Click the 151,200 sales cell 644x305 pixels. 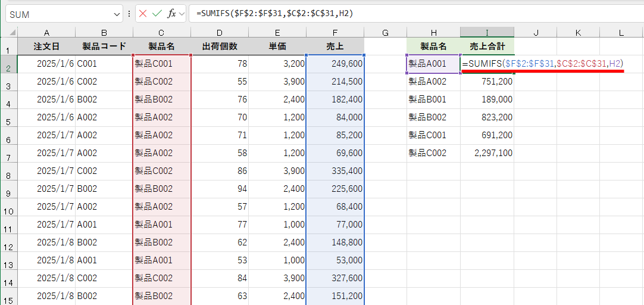coord(335,297)
